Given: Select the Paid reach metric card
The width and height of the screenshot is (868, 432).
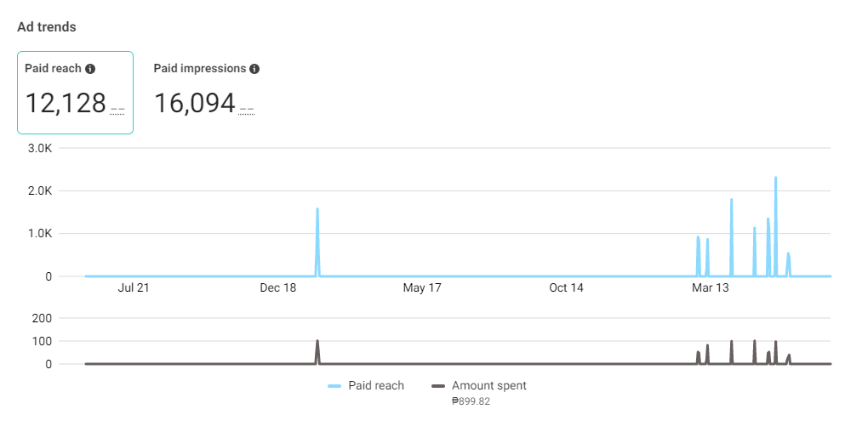Looking at the screenshot, I should click(75, 93).
